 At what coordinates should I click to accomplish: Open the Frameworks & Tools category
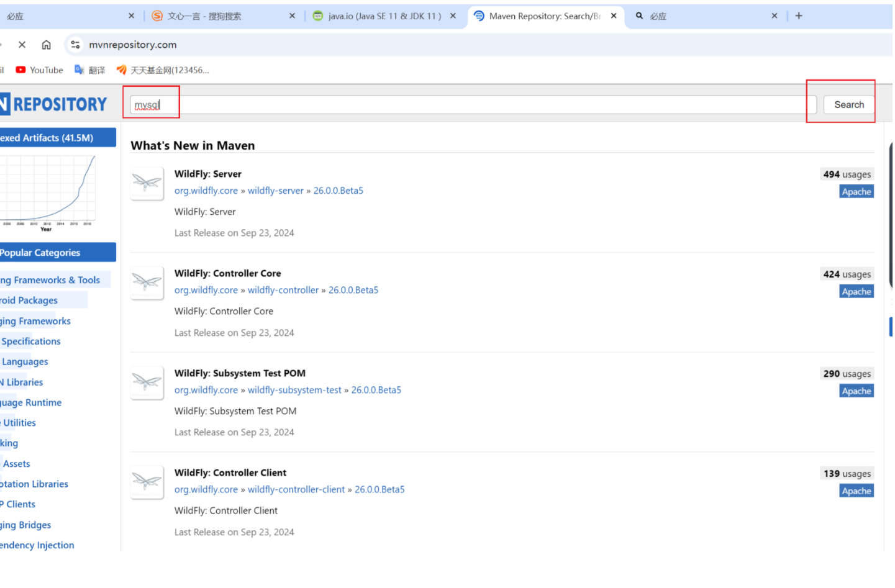tap(50, 280)
